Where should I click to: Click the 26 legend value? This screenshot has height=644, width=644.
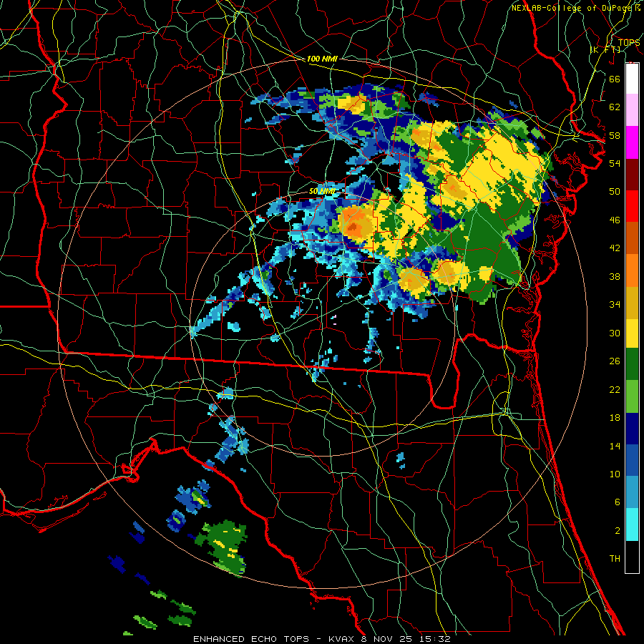[x=615, y=361]
